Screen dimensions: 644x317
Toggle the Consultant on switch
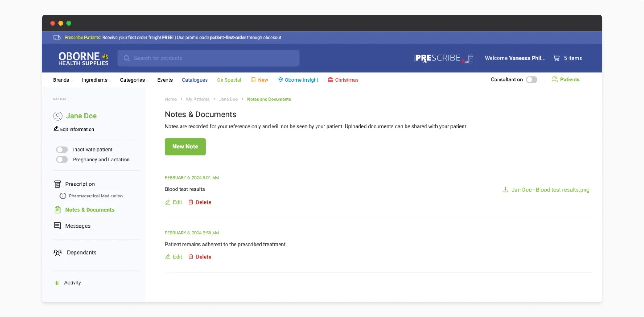pyautogui.click(x=532, y=79)
